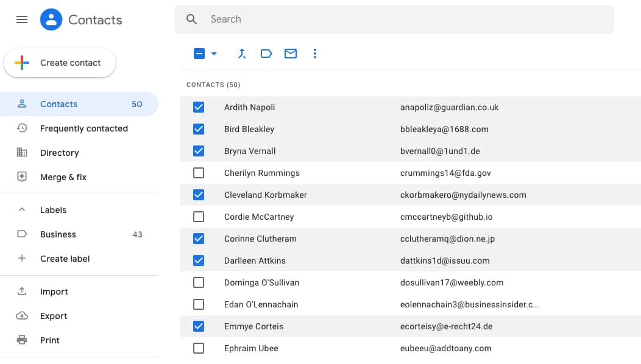
Task: Uncheck the Ardith Napoli checkbox
Action: pos(199,107)
